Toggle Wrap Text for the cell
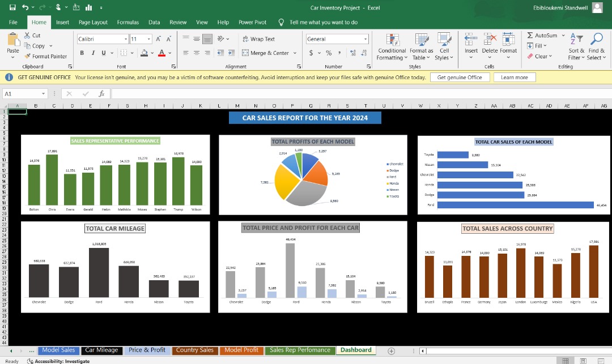The height and width of the screenshot is (364, 612). tap(258, 39)
